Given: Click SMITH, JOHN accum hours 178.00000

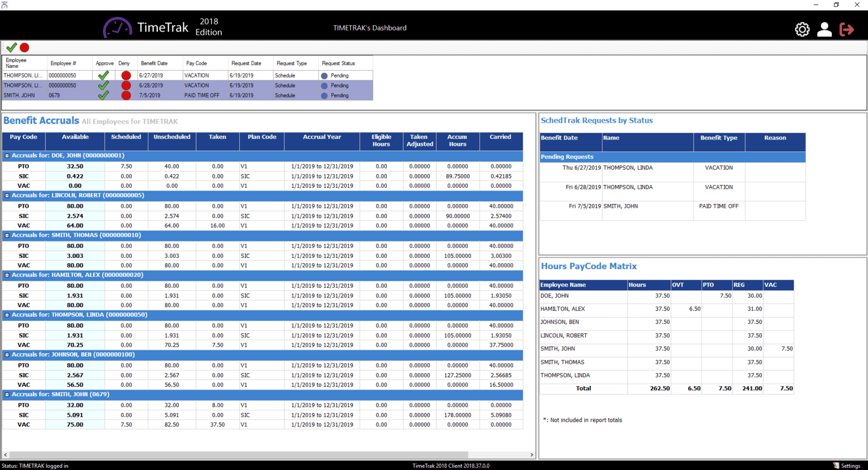Looking at the screenshot, I should [457, 415].
